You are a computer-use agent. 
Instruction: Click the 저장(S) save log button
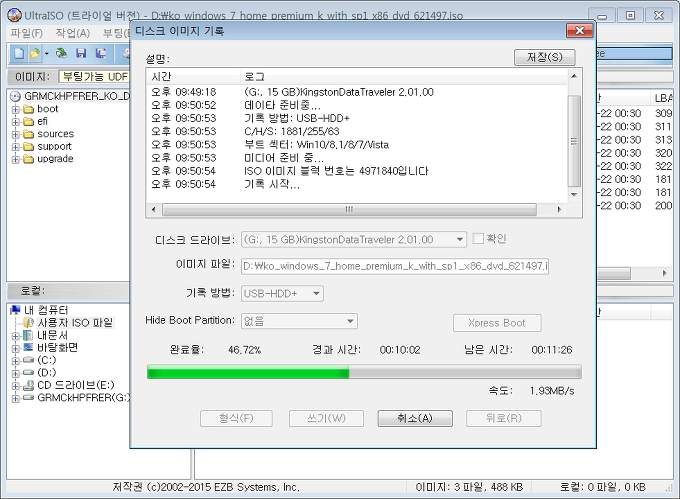545,57
